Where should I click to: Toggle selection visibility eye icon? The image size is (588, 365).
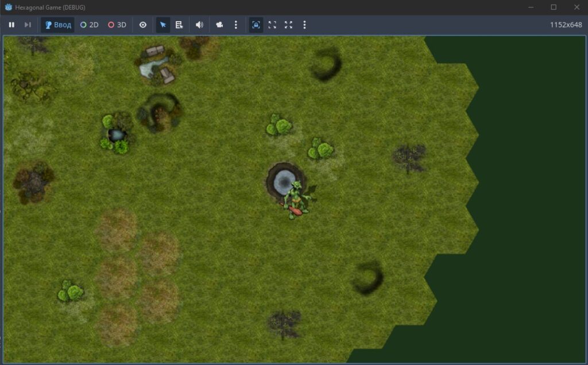[143, 25]
